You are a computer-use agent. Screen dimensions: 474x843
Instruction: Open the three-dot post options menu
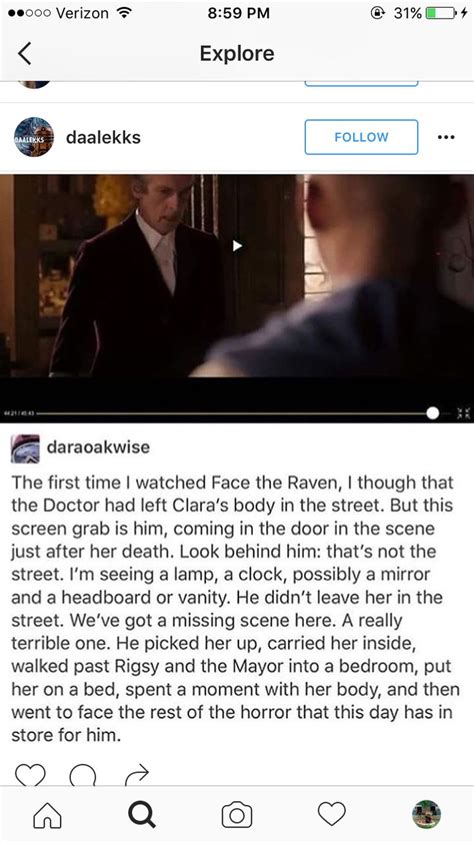click(x=446, y=137)
